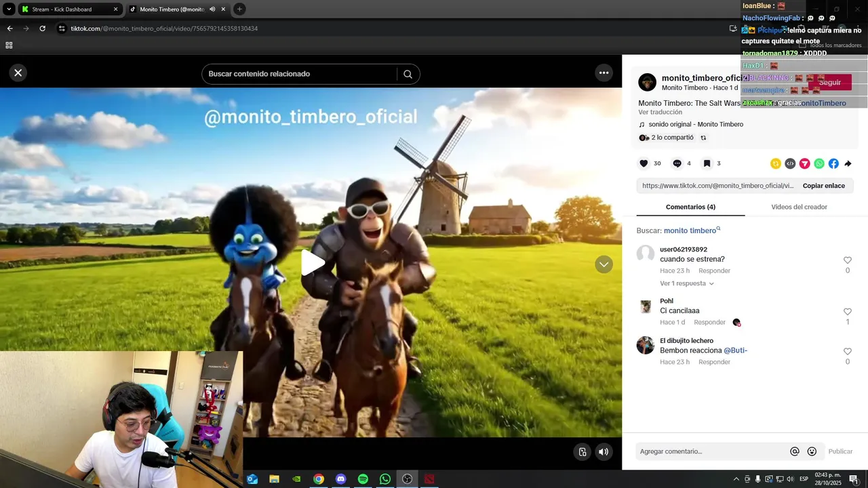
Task: Close the Monito Timbero browser tab
Action: (x=223, y=9)
